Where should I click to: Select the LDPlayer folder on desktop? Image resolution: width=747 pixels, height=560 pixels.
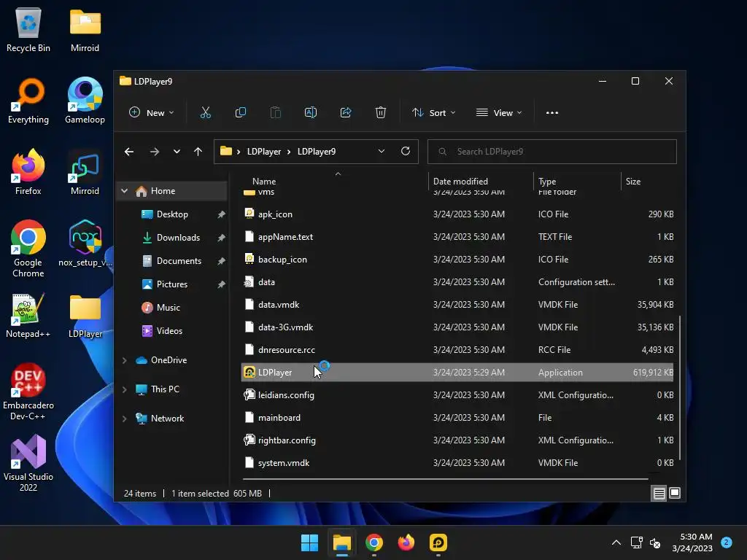pyautogui.click(x=85, y=316)
